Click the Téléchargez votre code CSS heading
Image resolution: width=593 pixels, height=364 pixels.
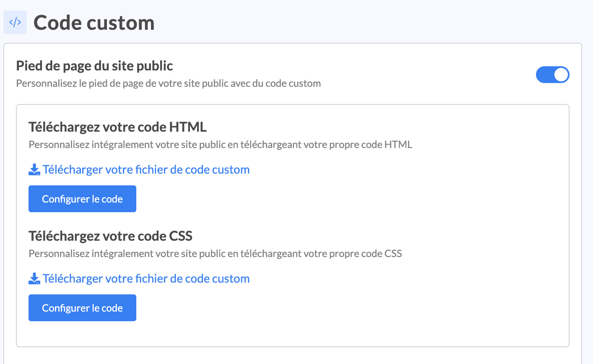(x=110, y=236)
